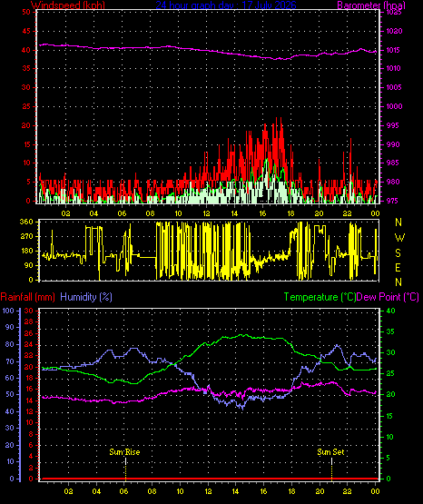Click the 45 value on windspeed axis
Viewport: 423px width, 504px height.
pyautogui.click(x=26, y=31)
